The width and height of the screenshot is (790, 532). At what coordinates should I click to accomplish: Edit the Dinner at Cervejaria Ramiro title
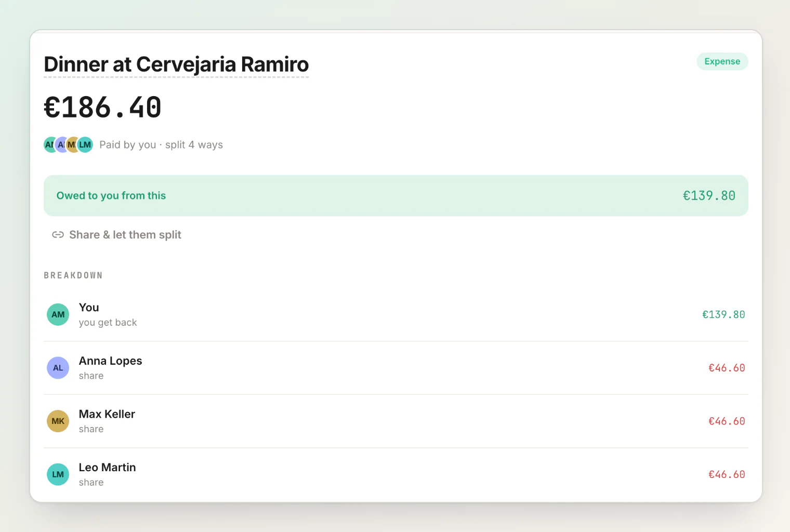click(x=176, y=64)
